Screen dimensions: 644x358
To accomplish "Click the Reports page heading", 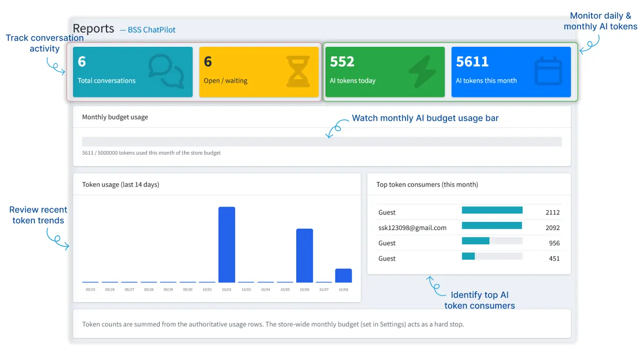I will [x=93, y=29].
